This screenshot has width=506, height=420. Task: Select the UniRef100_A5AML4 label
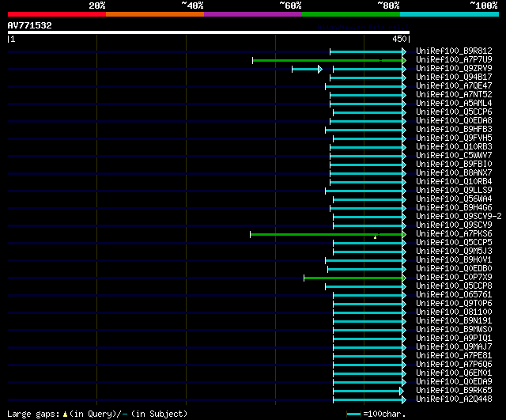(x=454, y=103)
